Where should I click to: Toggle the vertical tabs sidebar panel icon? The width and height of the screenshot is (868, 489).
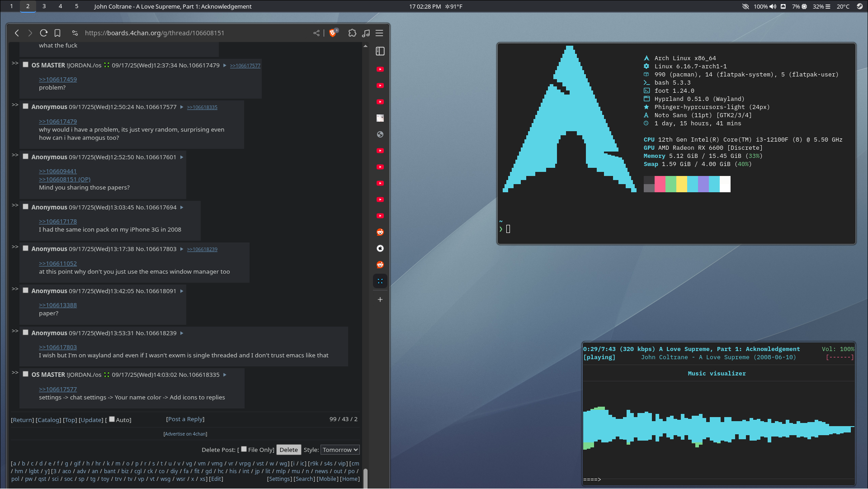click(380, 52)
